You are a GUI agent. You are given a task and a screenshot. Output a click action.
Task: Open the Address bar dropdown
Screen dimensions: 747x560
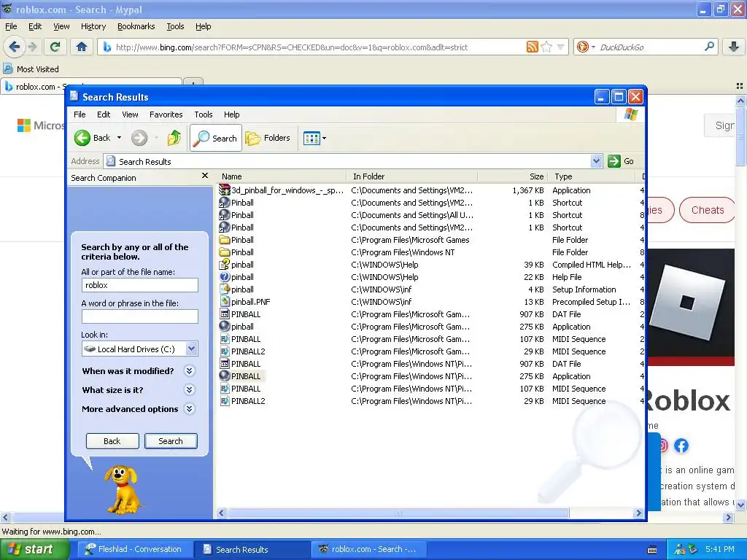pos(596,161)
